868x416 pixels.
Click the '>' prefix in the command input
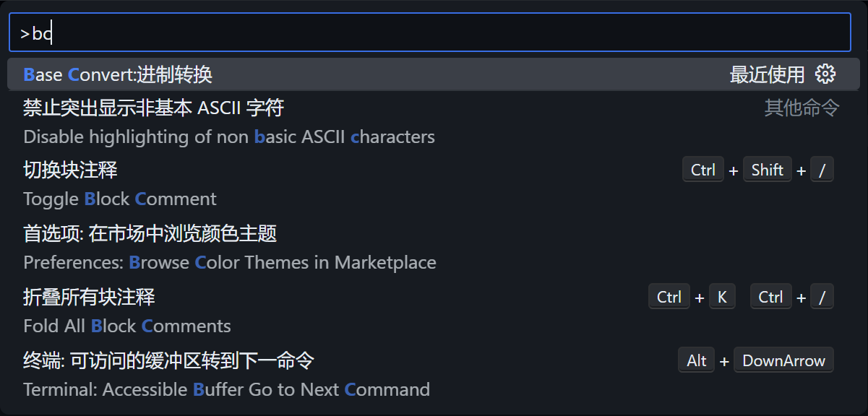[x=25, y=34]
